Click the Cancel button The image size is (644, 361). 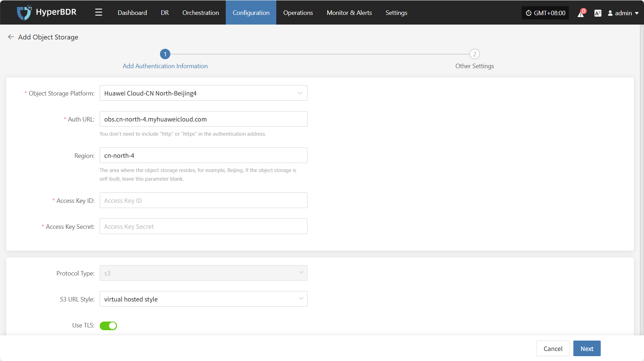click(553, 349)
